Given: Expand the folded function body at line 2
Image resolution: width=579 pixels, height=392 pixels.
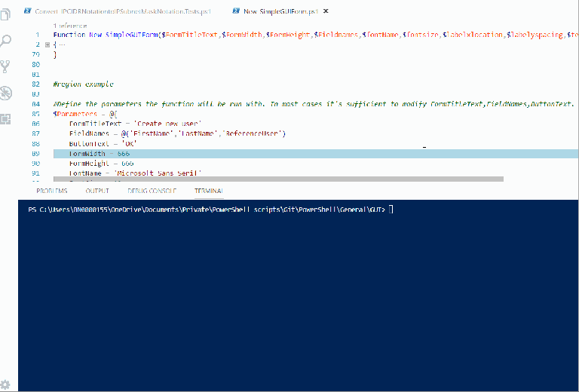Looking at the screenshot, I should pyautogui.click(x=47, y=44).
